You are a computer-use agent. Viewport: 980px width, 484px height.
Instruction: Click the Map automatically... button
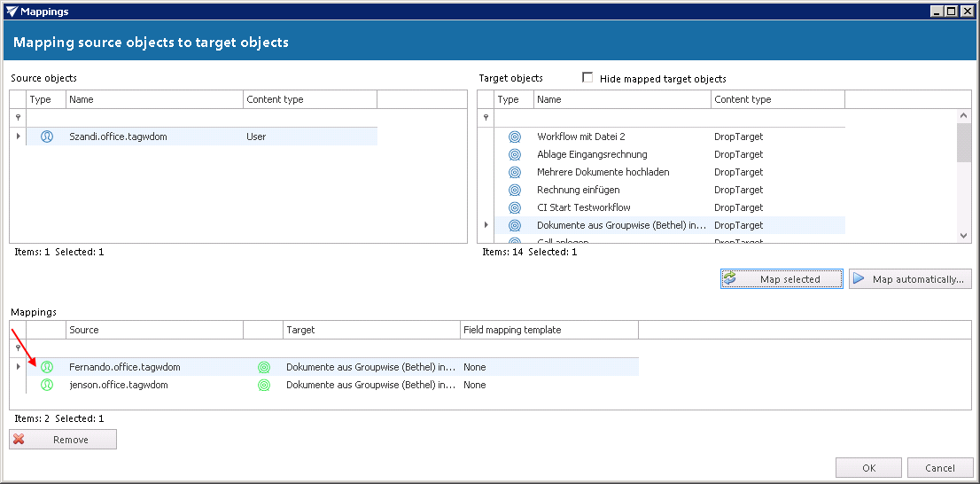910,279
